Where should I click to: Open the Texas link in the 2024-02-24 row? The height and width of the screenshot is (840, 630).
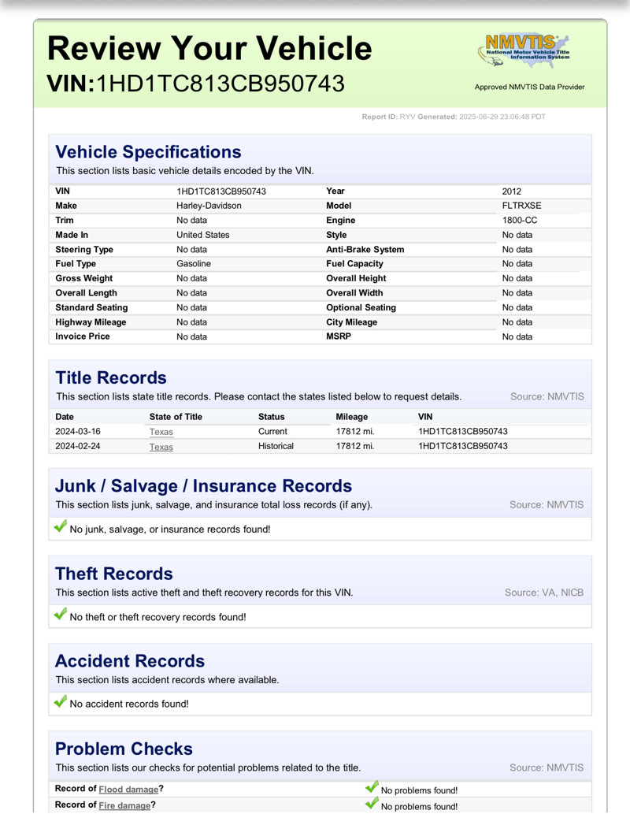pyautogui.click(x=161, y=447)
